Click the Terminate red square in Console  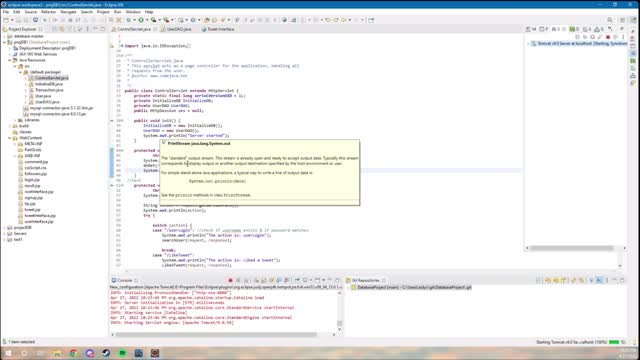pos(230,280)
